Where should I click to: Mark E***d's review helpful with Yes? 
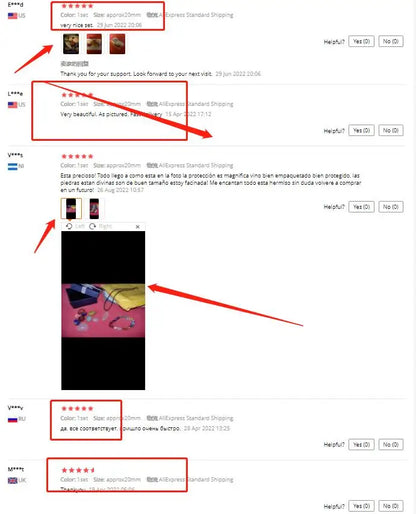(361, 41)
